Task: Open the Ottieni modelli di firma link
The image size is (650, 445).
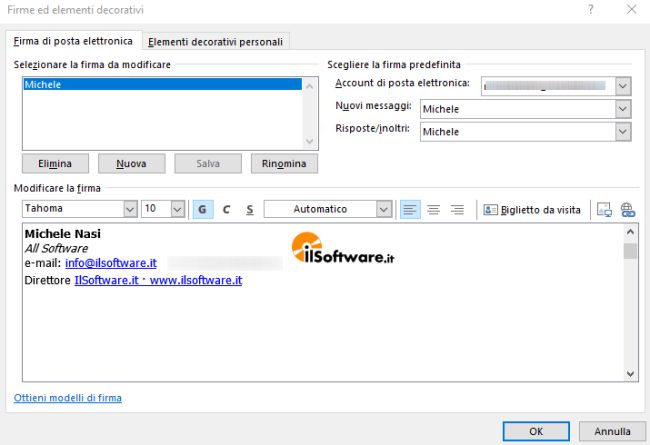Action: 68,398
